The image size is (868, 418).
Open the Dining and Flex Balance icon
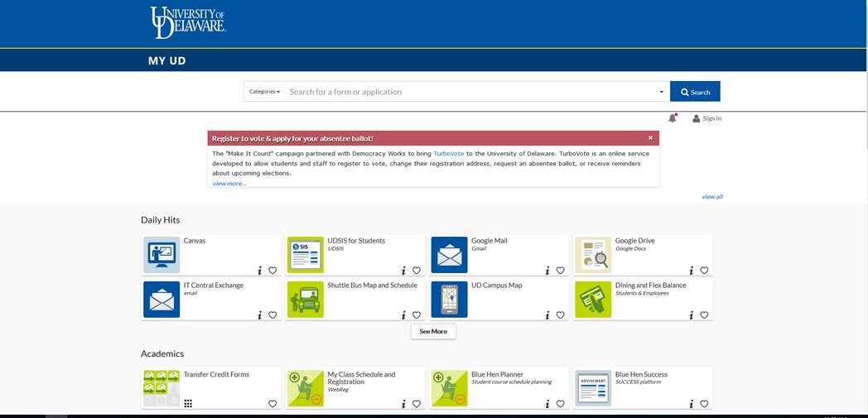(593, 300)
